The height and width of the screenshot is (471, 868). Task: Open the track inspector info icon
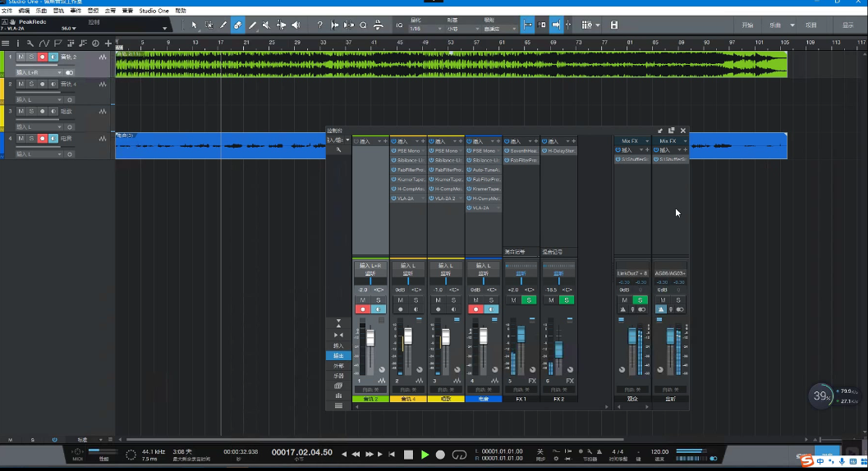(x=17, y=43)
